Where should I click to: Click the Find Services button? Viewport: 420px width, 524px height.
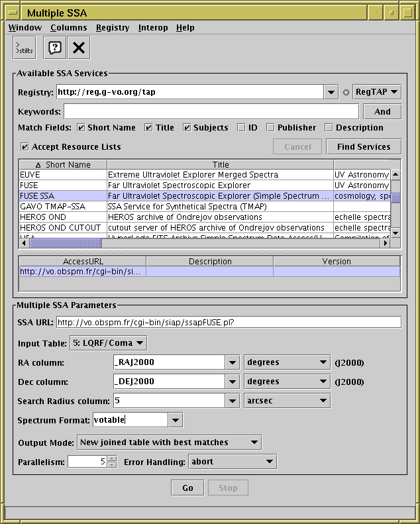click(363, 147)
